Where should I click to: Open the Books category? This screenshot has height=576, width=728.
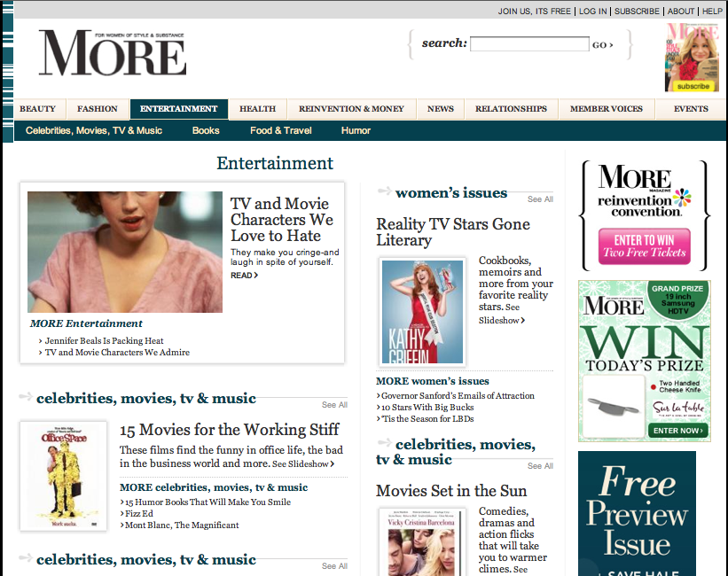pyautogui.click(x=206, y=129)
